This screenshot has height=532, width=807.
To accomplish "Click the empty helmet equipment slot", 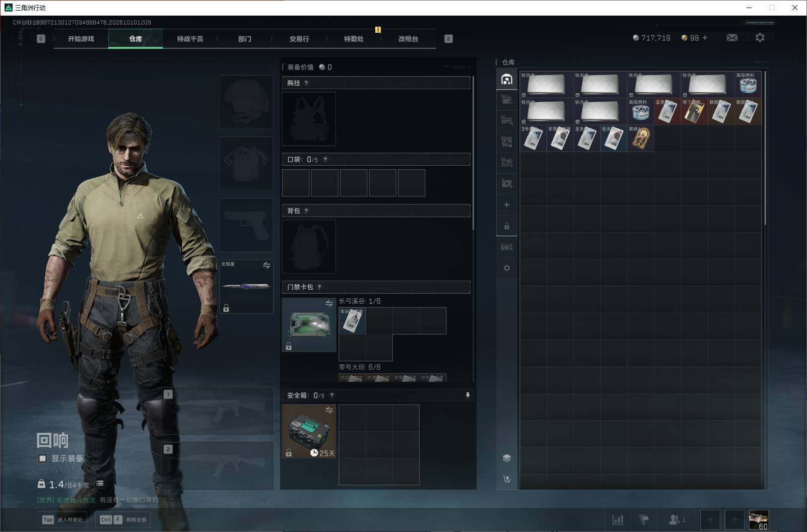I will pyautogui.click(x=246, y=102).
